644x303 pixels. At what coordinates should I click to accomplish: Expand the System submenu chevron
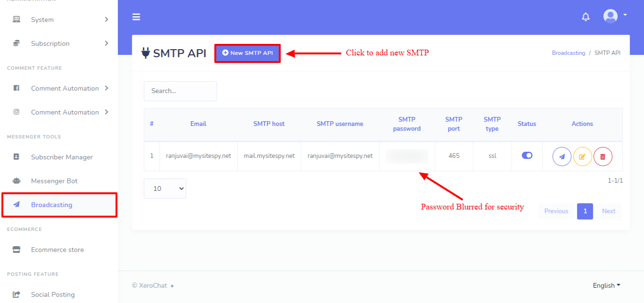click(106, 20)
